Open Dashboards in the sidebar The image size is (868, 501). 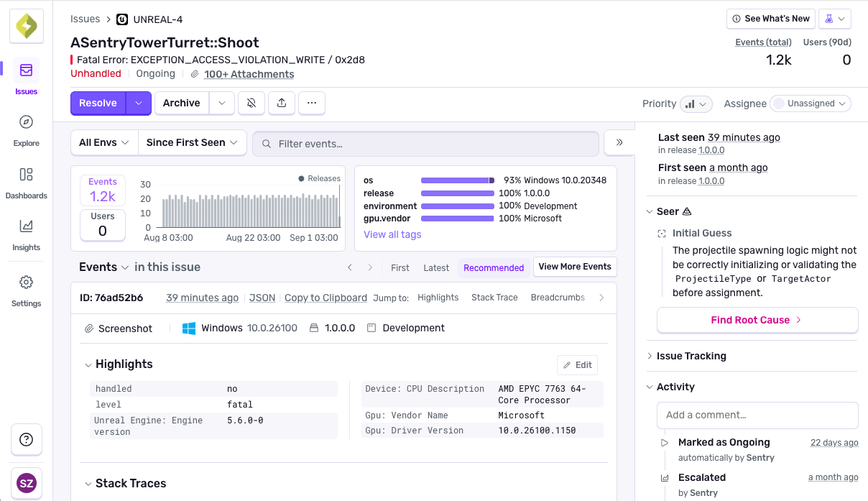click(26, 175)
